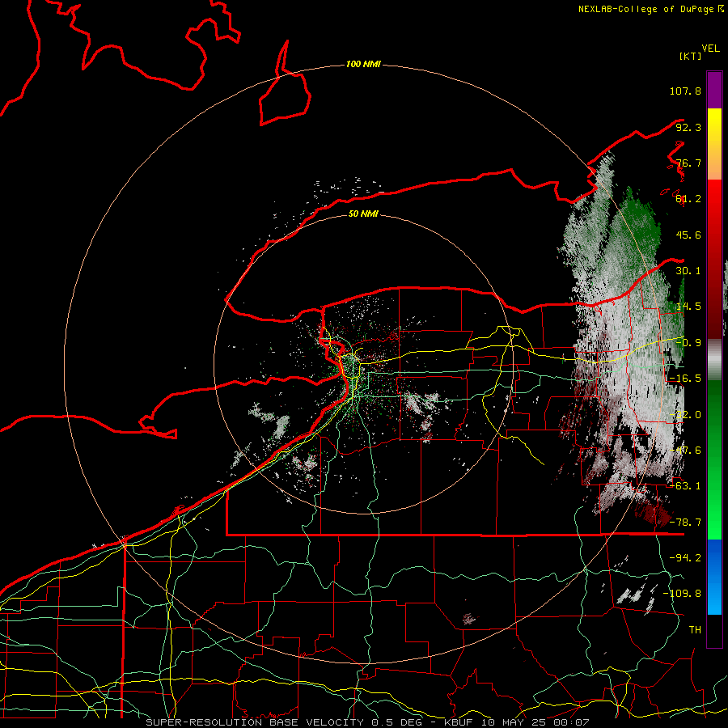The image size is (728, 728).
Task: Click the -16.5 velocity scale value
Action: tap(685, 379)
